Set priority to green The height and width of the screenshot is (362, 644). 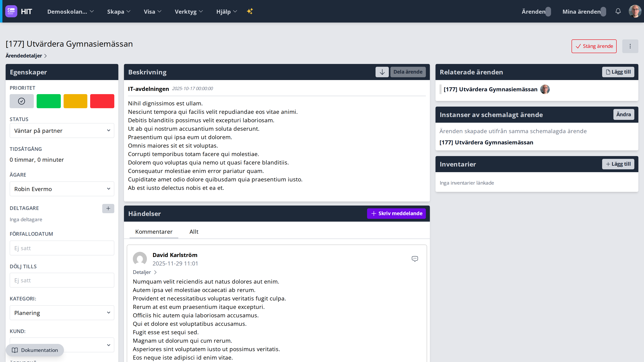pyautogui.click(x=49, y=101)
